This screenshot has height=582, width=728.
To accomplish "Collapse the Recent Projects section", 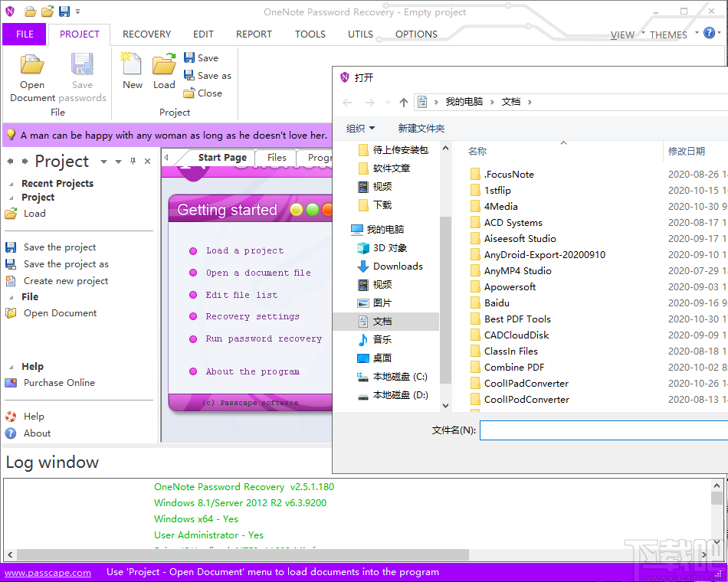I will coord(10,183).
